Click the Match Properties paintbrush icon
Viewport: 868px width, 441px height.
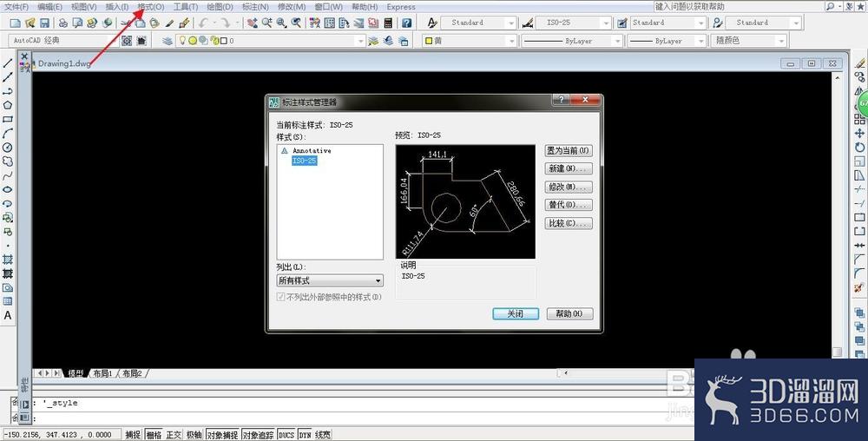click(x=170, y=23)
